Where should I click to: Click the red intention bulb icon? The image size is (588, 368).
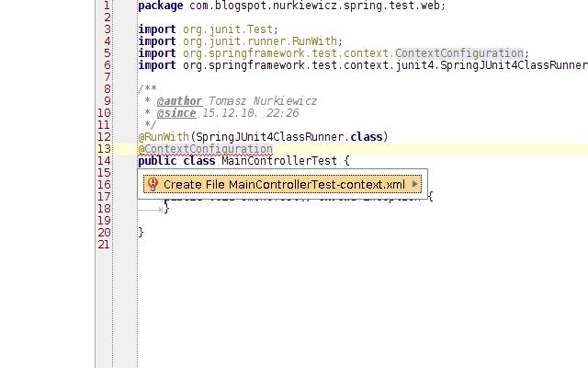(153, 184)
